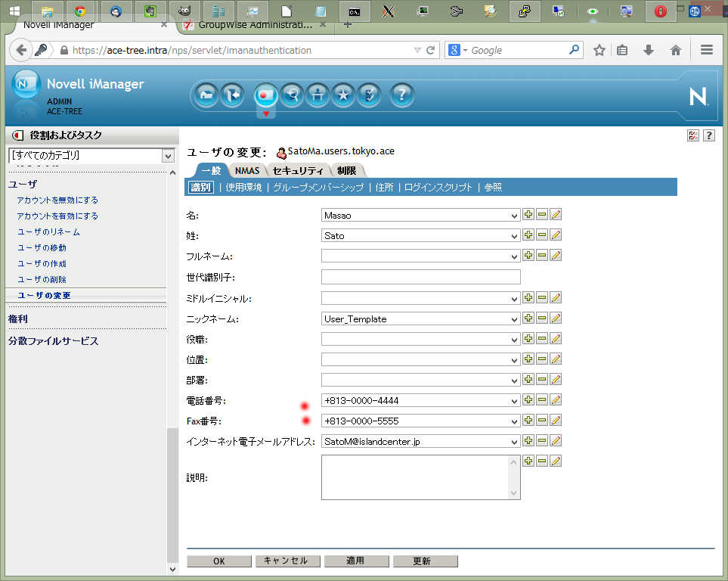728x581 pixels.
Task: Click the iManager Home view icon
Action: [206, 95]
